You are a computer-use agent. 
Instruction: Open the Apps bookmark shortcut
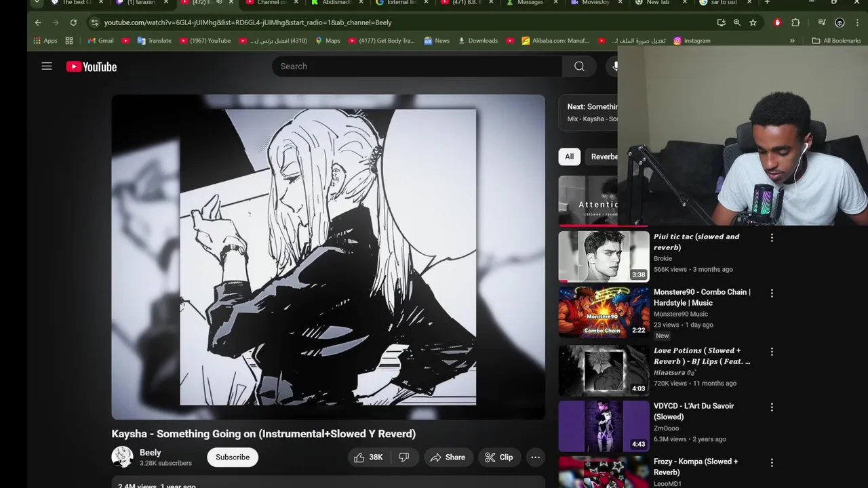click(45, 41)
